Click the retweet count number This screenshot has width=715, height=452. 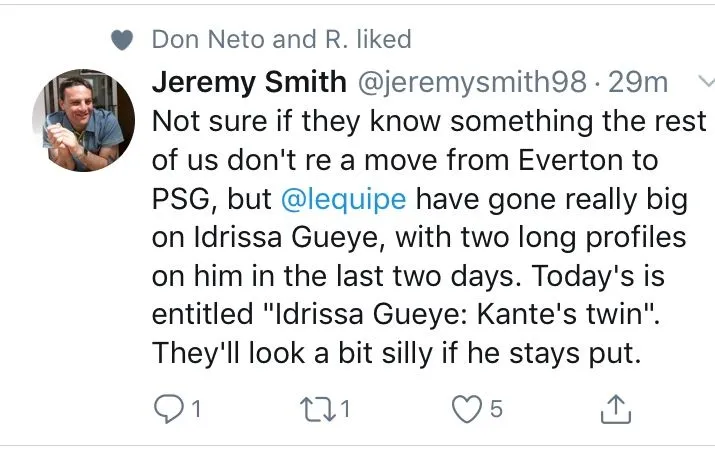tap(346, 409)
